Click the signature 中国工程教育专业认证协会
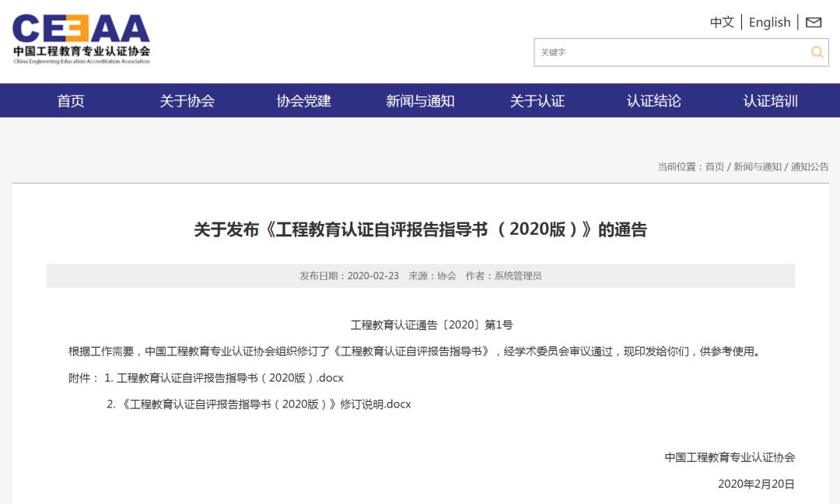 730,457
